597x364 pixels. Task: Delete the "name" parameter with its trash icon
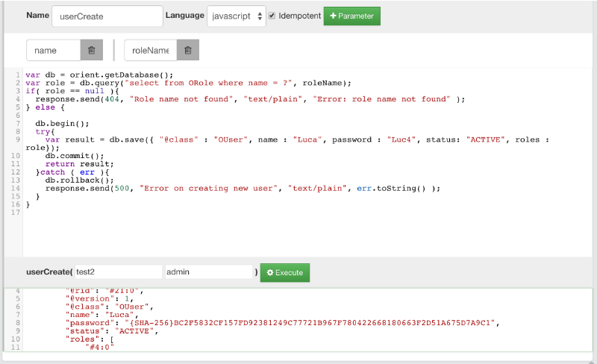(x=91, y=50)
